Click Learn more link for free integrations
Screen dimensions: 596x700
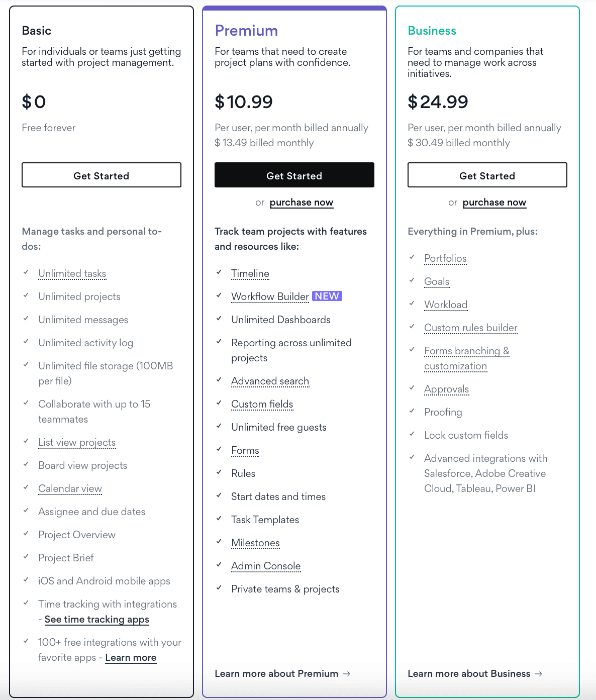click(131, 658)
